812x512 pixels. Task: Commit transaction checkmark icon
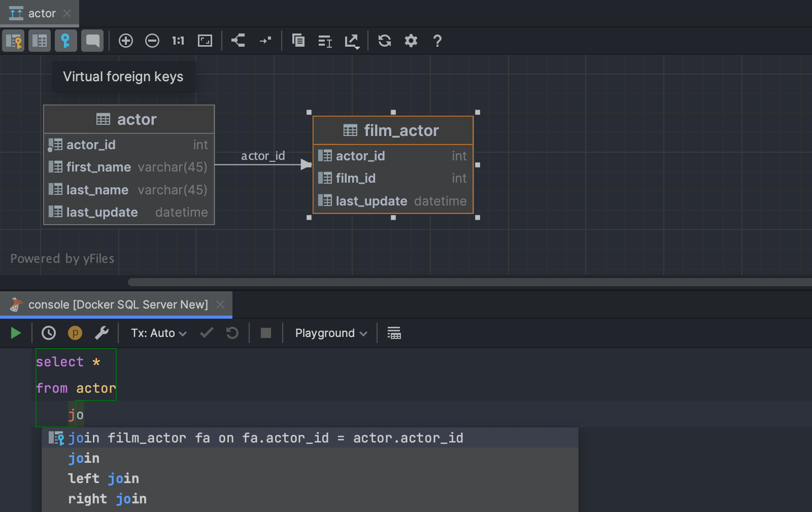(207, 333)
